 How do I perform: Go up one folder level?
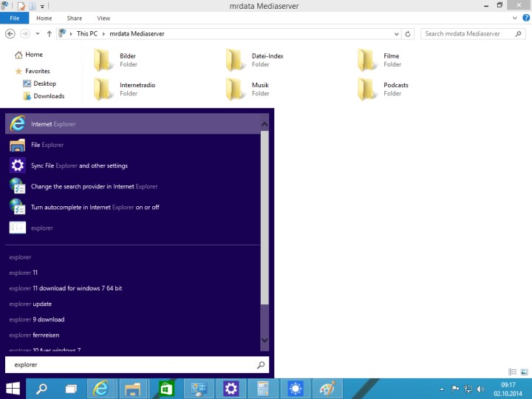click(50, 33)
